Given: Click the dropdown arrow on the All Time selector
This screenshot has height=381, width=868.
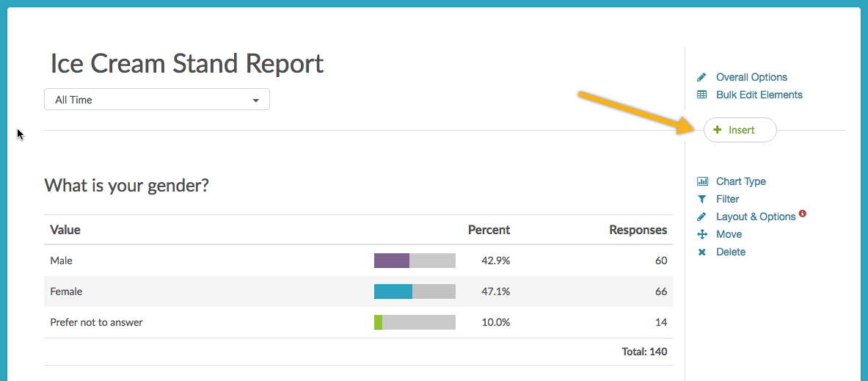Looking at the screenshot, I should click(255, 101).
